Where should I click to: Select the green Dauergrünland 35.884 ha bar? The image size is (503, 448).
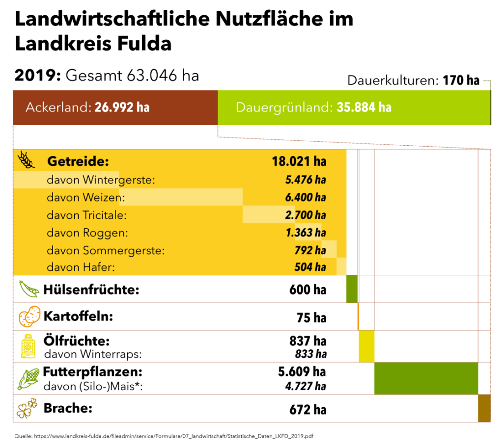click(354, 107)
